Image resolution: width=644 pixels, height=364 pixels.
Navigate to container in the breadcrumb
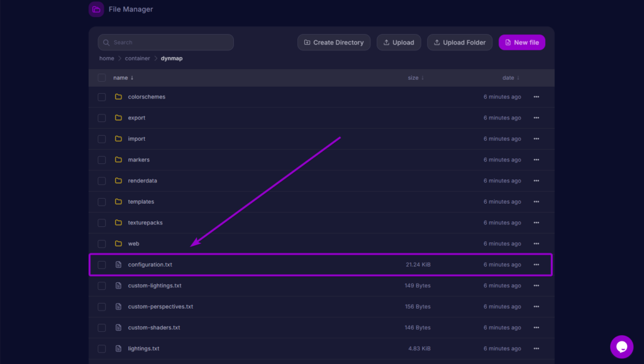pyautogui.click(x=138, y=58)
